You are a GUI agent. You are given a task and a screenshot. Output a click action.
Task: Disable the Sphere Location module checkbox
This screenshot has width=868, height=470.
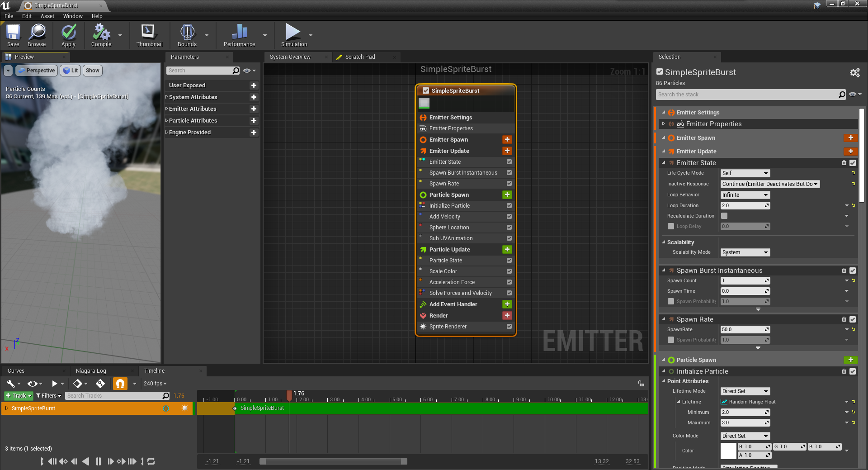[509, 228]
